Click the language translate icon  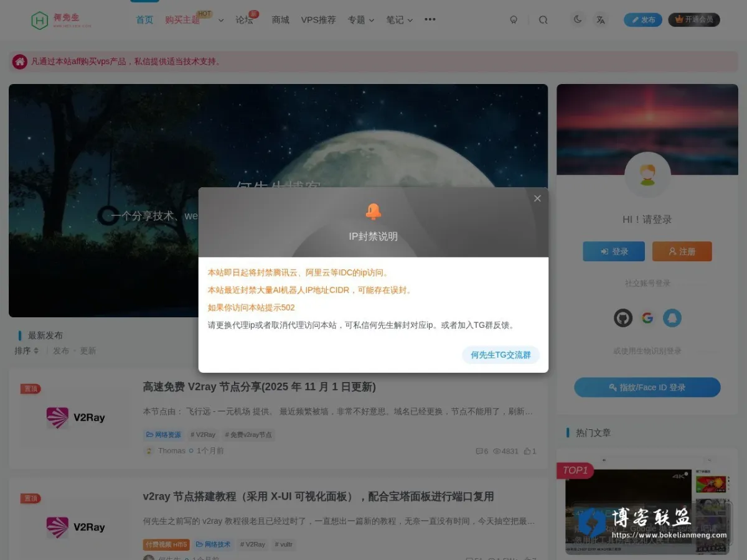(x=600, y=19)
